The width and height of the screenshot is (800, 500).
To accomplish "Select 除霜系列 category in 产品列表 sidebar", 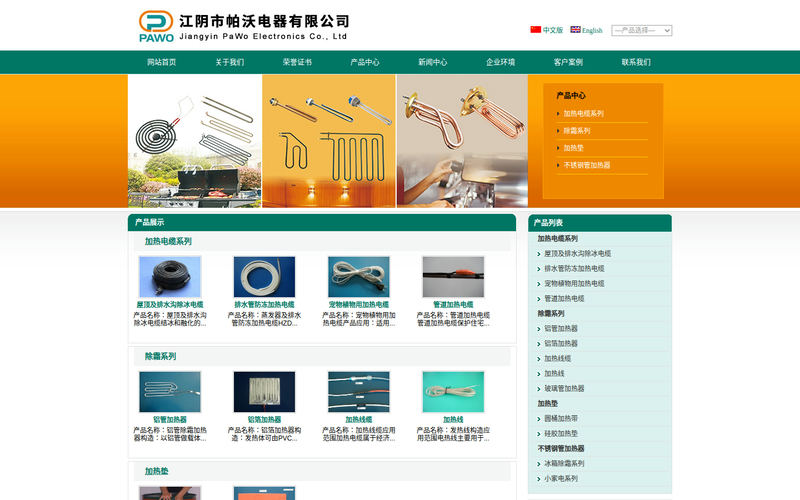I will [551, 313].
